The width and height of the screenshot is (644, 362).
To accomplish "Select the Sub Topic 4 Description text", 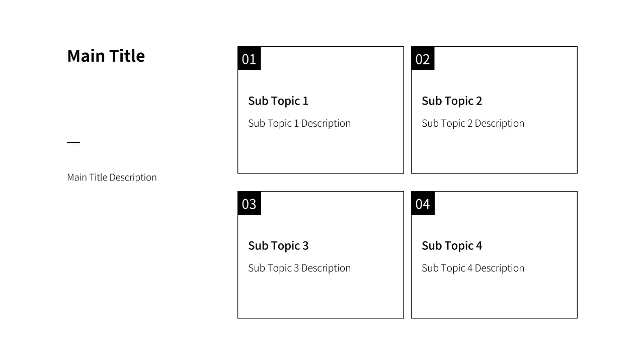I will tap(473, 268).
